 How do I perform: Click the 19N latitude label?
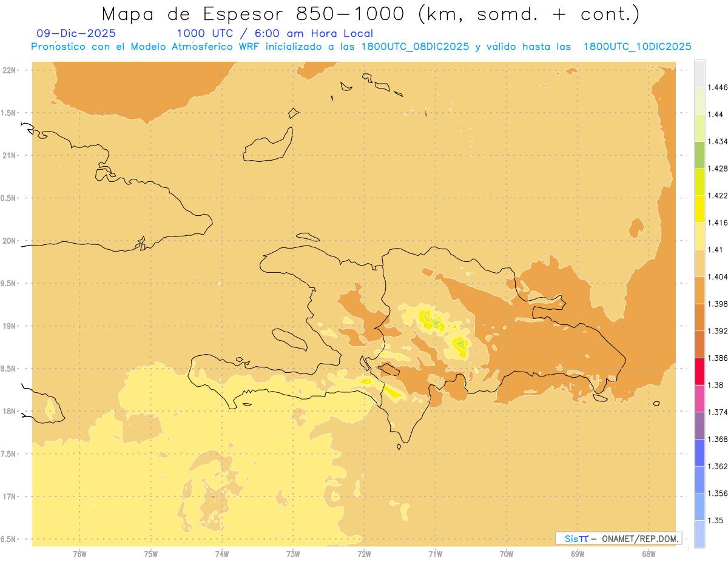pyautogui.click(x=10, y=326)
